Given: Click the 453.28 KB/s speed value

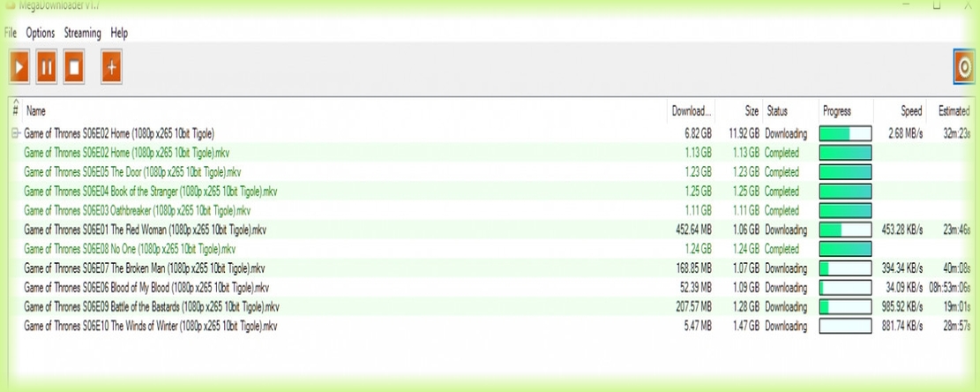Looking at the screenshot, I should (901, 230).
